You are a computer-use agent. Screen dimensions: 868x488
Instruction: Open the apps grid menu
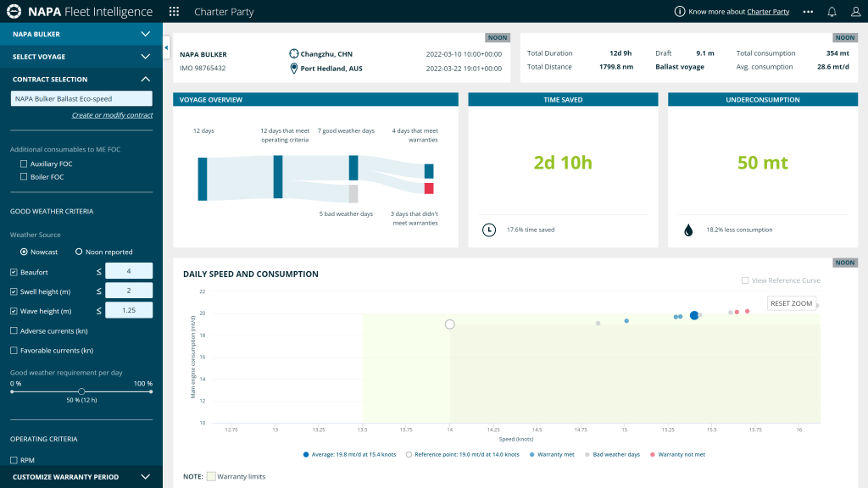(174, 12)
